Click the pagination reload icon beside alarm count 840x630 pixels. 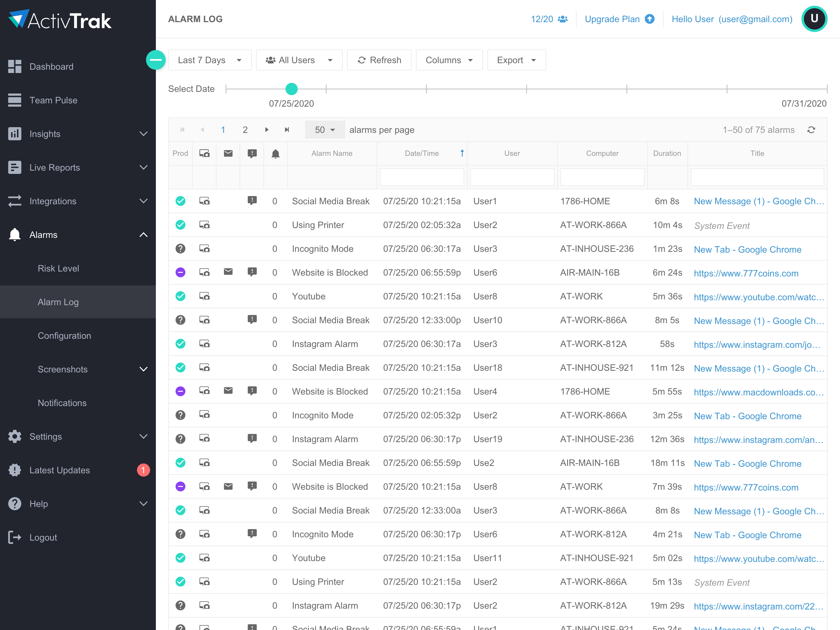point(811,130)
